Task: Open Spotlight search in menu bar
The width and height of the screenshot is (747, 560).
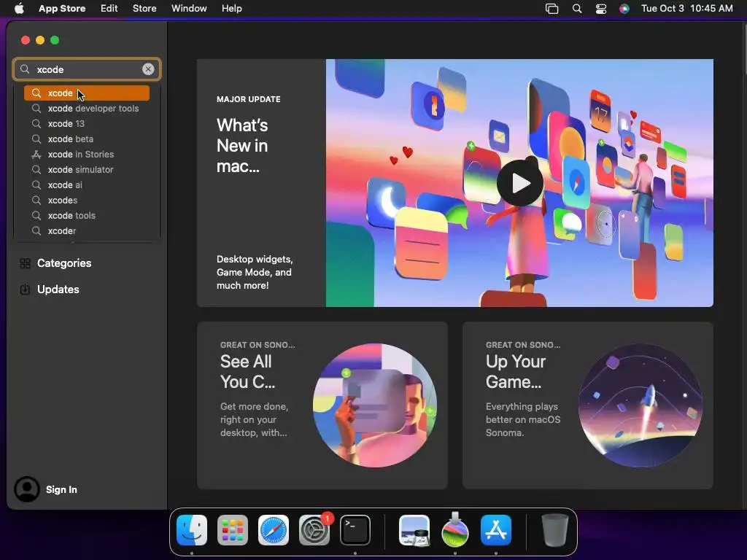Action: tap(577, 9)
